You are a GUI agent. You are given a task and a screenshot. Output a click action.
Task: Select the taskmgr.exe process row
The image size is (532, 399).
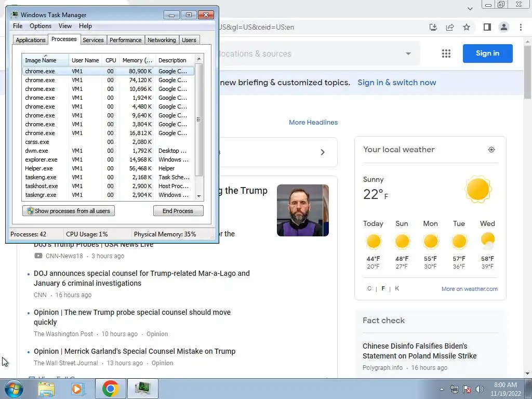pos(109,195)
